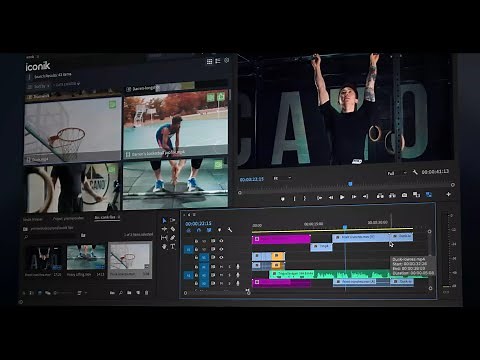Toggle Linked Selection in timeline
The image size is (480, 360).
click(209, 230)
